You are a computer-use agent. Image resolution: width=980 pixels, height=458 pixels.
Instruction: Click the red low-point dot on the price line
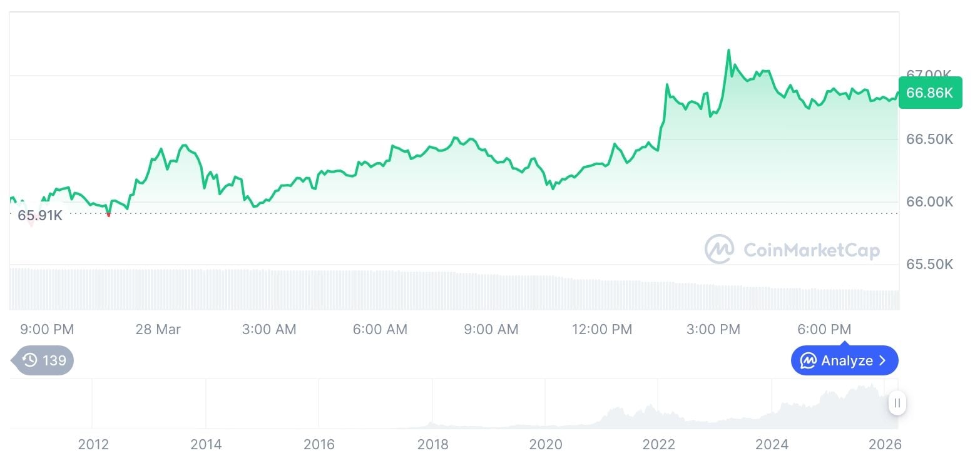109,213
